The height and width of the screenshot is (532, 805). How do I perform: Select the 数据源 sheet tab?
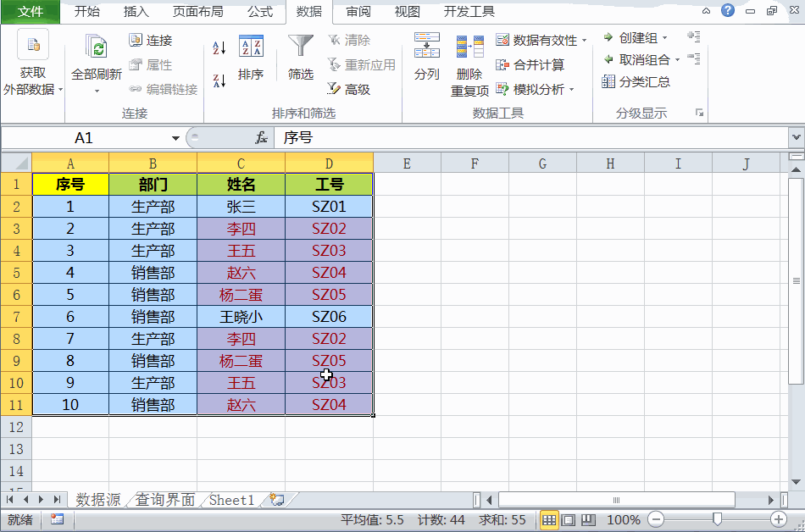click(98, 500)
